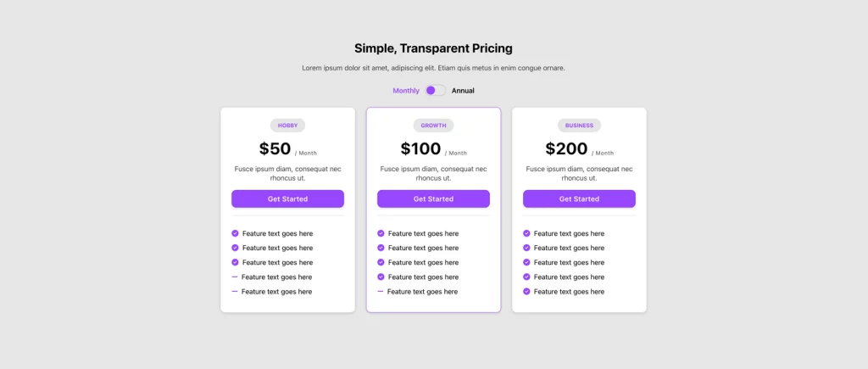
Task: Click Get Started on the Business plan
Action: pyautogui.click(x=579, y=199)
